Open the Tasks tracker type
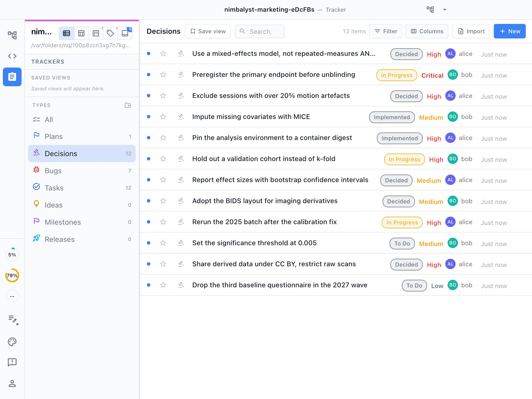 [x=82, y=188]
